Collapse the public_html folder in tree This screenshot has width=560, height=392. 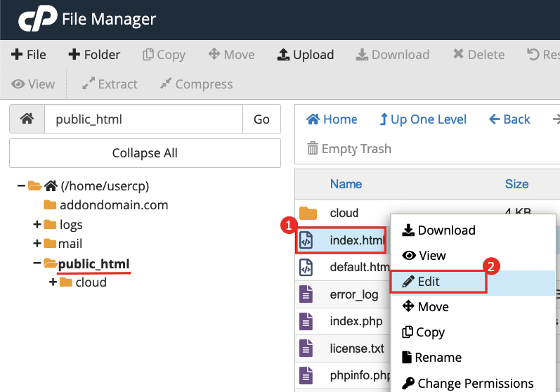tap(37, 263)
